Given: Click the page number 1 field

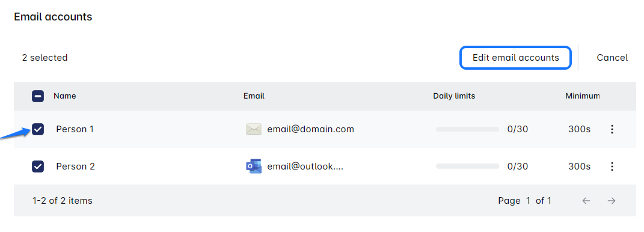Looking at the screenshot, I should (x=528, y=200).
